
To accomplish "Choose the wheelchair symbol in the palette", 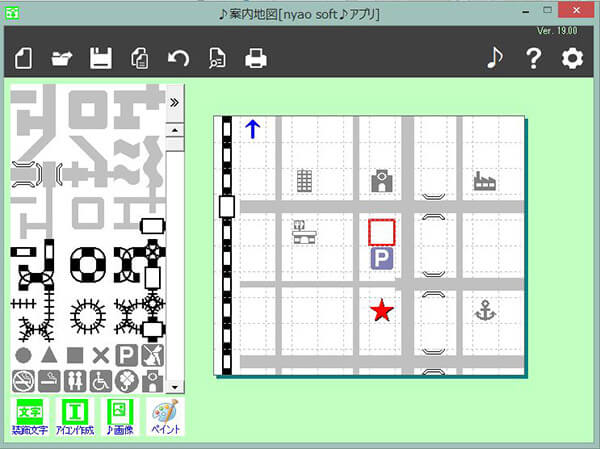I will click(x=100, y=380).
